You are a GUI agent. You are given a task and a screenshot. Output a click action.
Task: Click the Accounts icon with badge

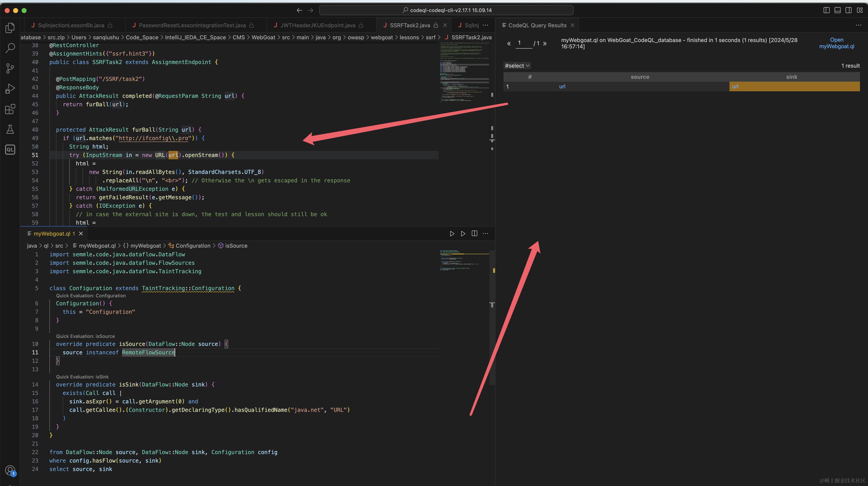10,470
